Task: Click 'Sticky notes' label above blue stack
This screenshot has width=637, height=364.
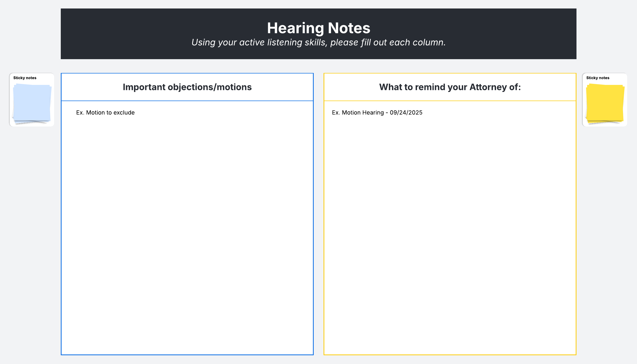Action: 25,78
